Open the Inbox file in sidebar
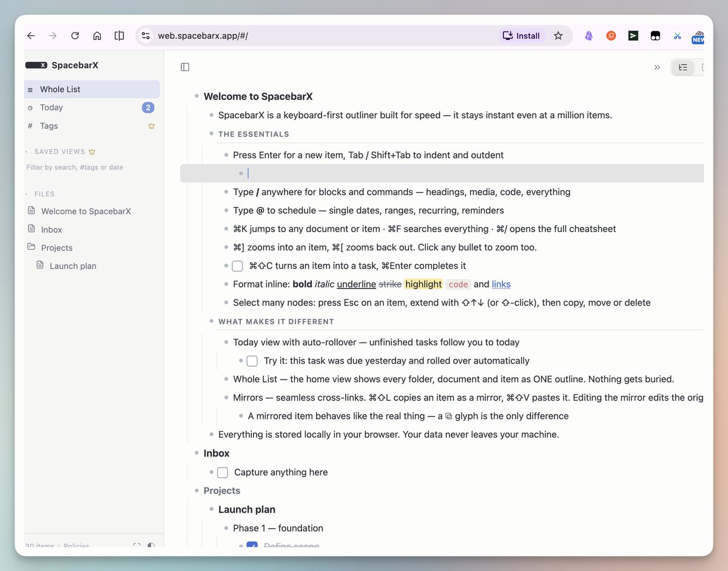 [52, 230]
